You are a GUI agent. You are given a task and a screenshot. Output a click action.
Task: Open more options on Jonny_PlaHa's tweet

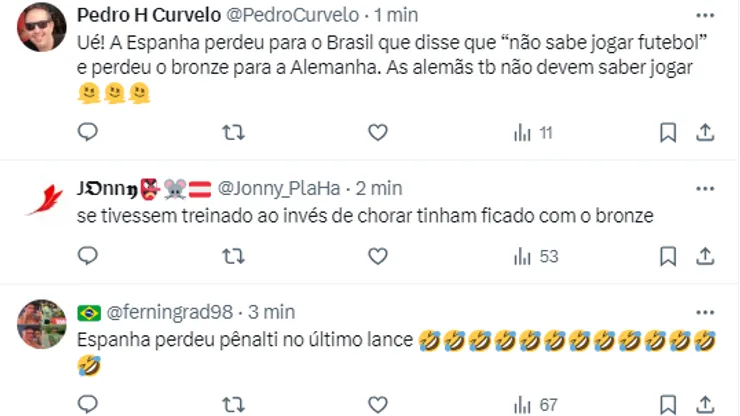click(706, 188)
